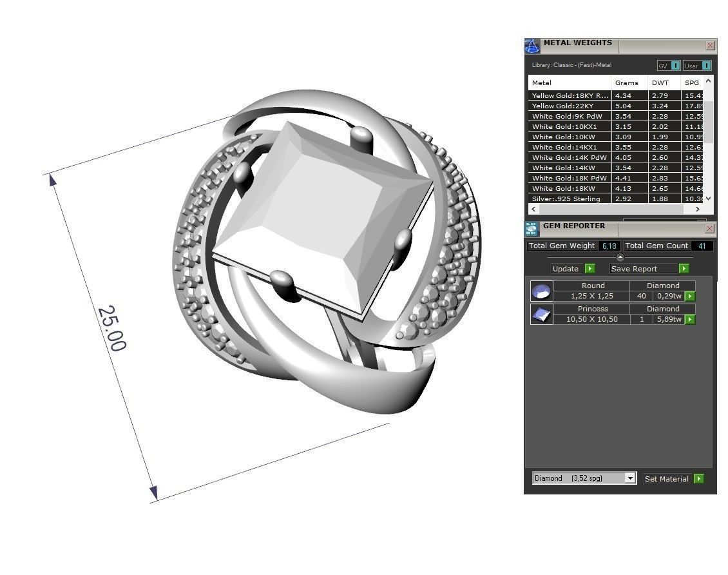Click the Gem Reporter panel icon

[x=532, y=229]
